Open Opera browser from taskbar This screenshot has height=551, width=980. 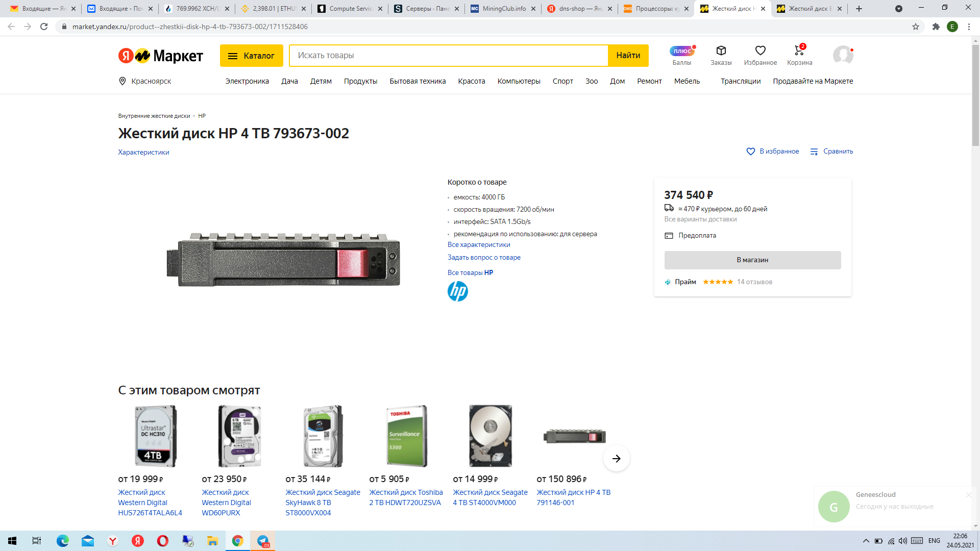[x=163, y=541]
